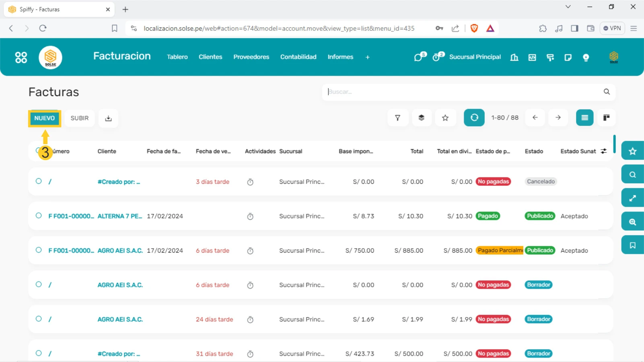
Task: Open optional columns selector beside Estado Sunat
Action: pyautogui.click(x=603, y=151)
